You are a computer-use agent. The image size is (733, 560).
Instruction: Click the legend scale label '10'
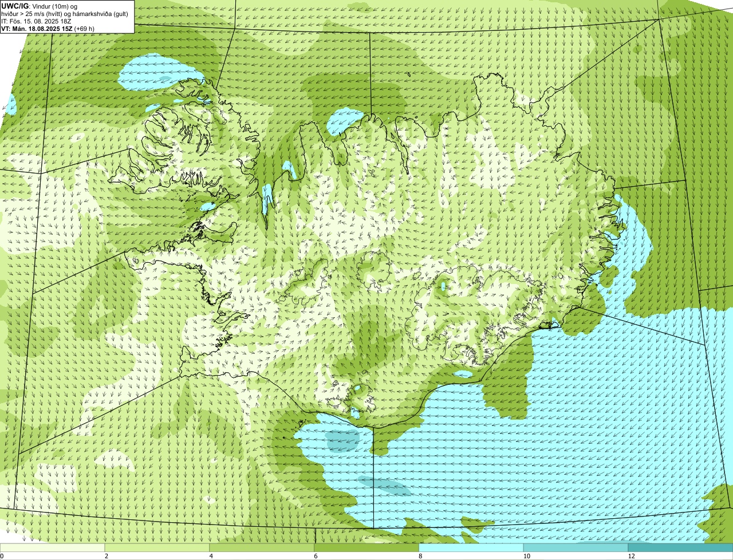point(526,556)
